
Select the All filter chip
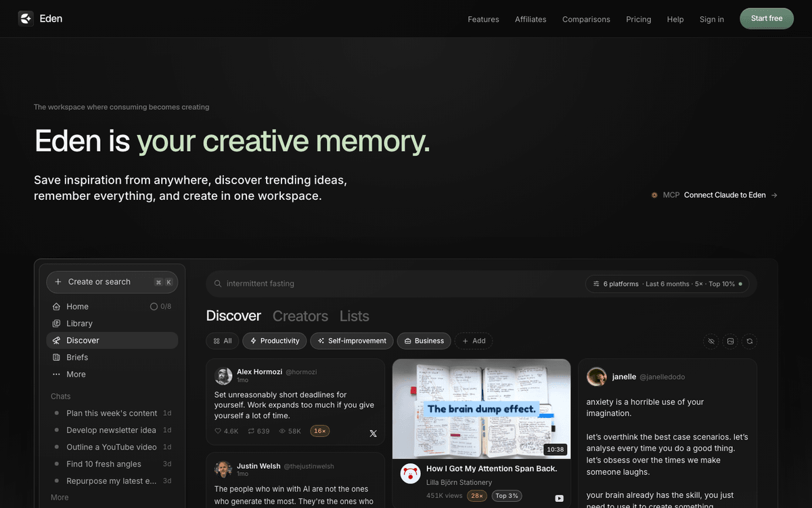coord(223,341)
